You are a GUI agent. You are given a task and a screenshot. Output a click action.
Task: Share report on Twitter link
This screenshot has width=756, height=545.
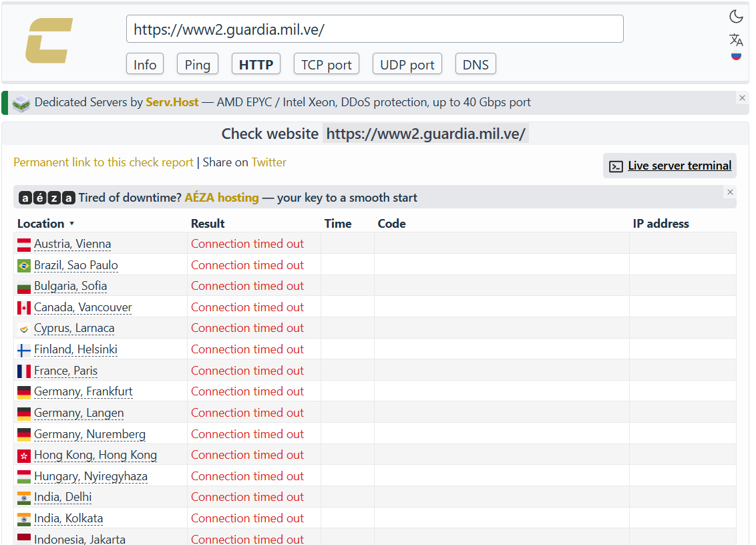pos(269,162)
